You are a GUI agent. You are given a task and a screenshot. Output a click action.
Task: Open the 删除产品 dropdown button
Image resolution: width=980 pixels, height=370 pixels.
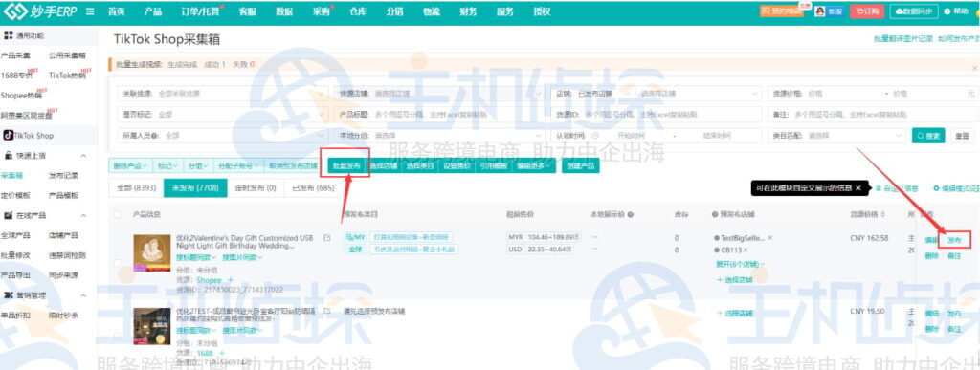130,166
